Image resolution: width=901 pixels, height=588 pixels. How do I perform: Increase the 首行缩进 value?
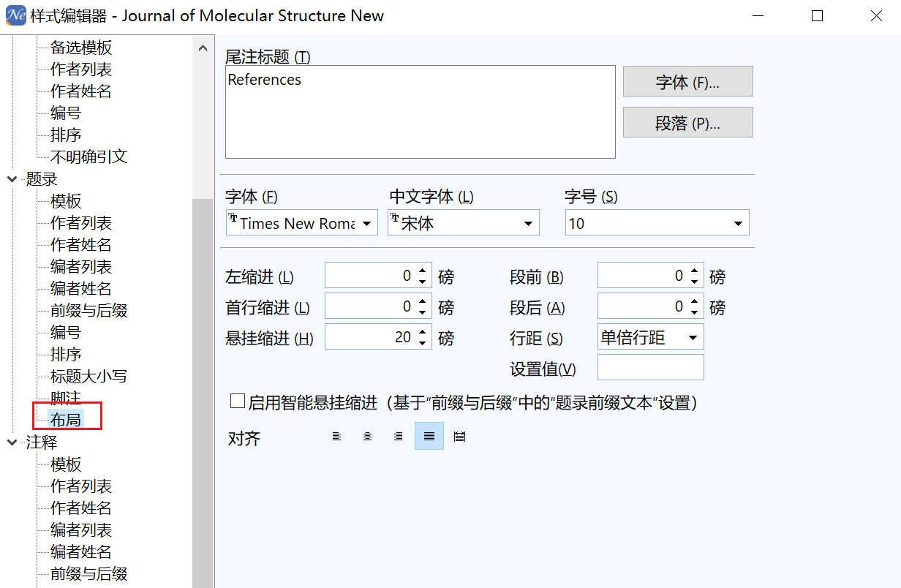[422, 302]
